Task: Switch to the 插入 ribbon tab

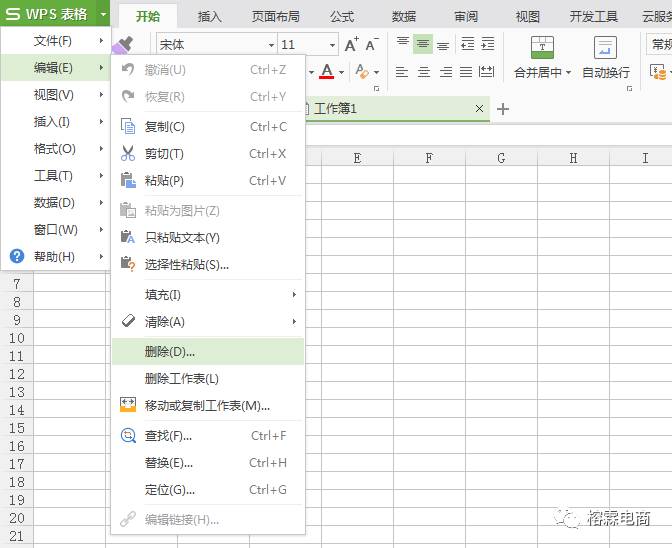Action: [210, 16]
